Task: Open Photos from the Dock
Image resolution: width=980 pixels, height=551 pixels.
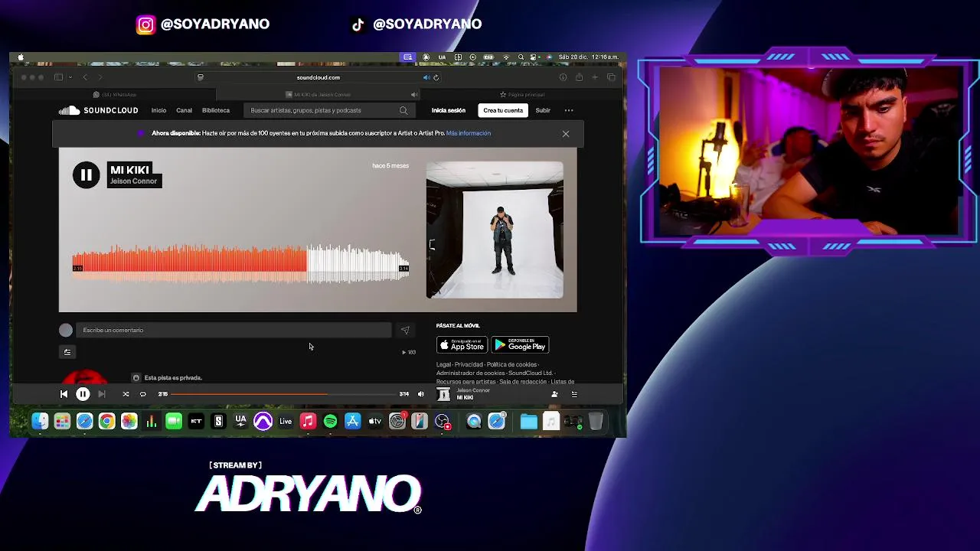Action: tap(129, 421)
